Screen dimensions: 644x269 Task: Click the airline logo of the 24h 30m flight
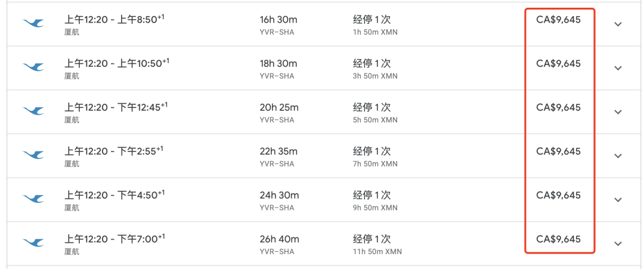pyautogui.click(x=33, y=200)
